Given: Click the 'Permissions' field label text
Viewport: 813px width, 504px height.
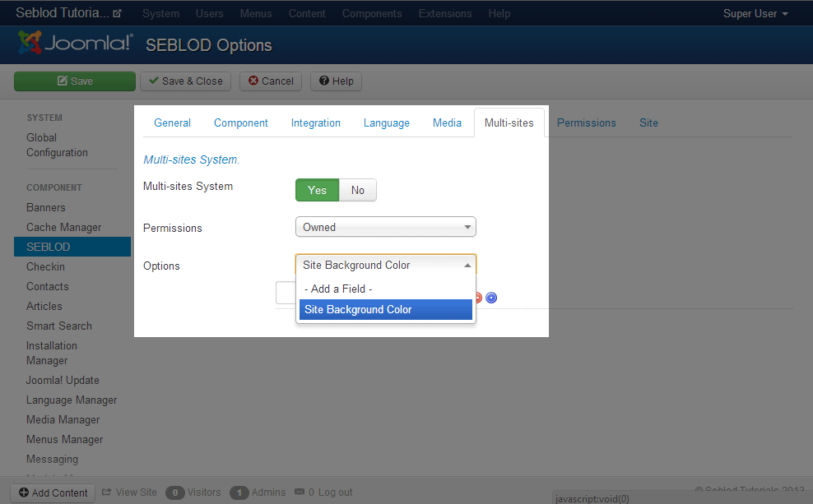Looking at the screenshot, I should (173, 228).
